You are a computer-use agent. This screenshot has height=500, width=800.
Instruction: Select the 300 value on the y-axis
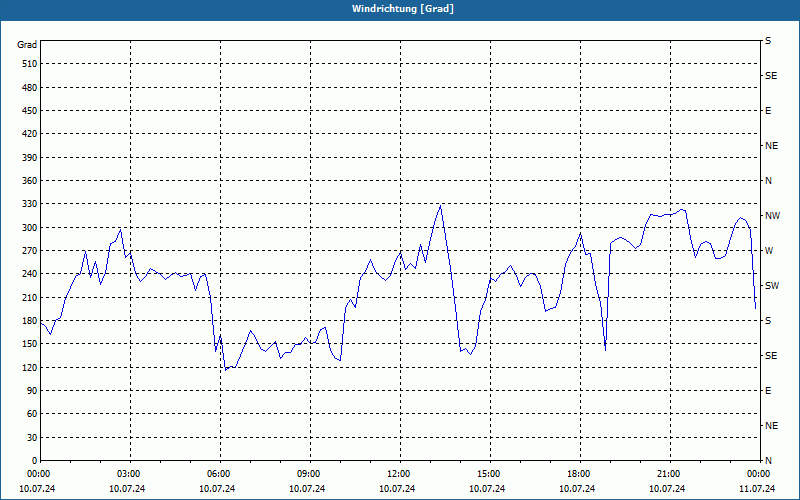[30, 227]
